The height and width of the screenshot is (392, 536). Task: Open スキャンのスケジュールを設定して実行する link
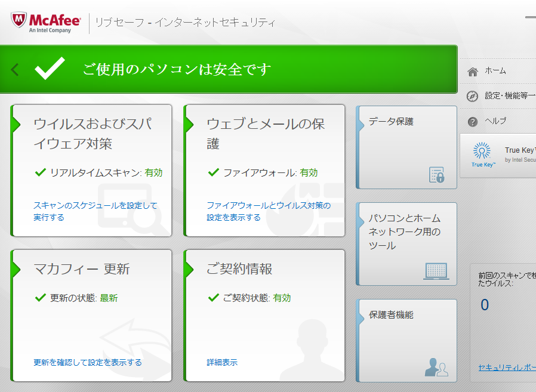(x=96, y=211)
